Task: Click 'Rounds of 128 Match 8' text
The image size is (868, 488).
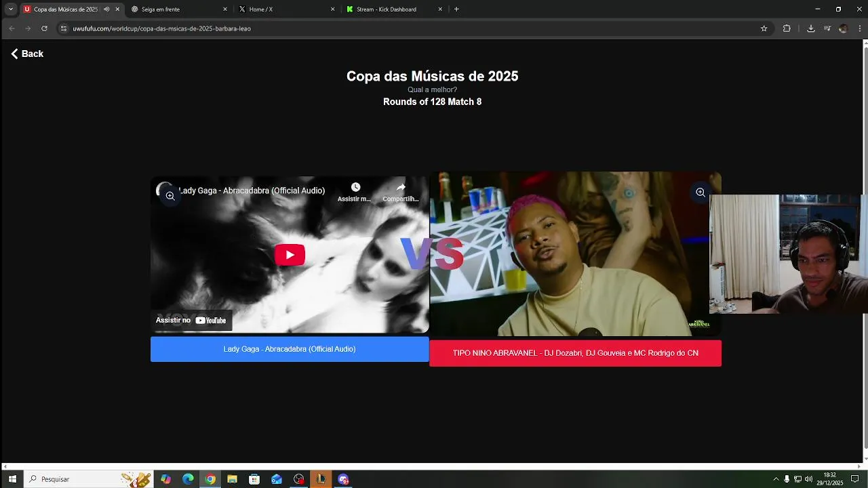Action: (432, 102)
